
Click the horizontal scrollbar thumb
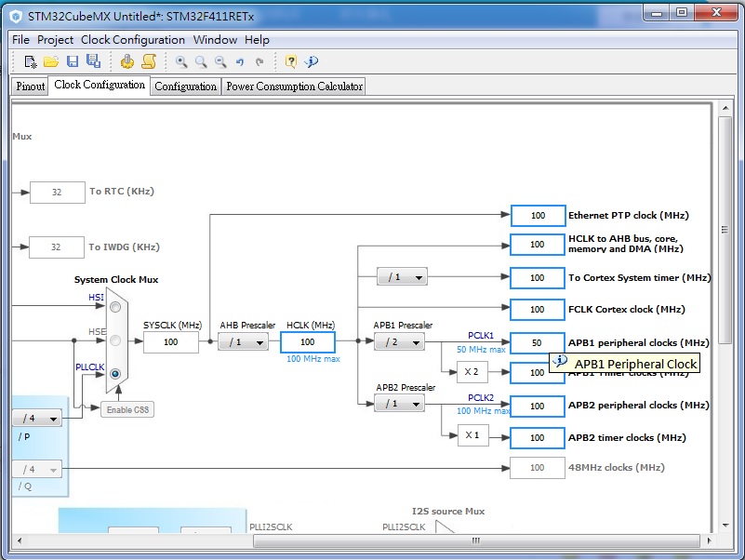tap(476, 540)
